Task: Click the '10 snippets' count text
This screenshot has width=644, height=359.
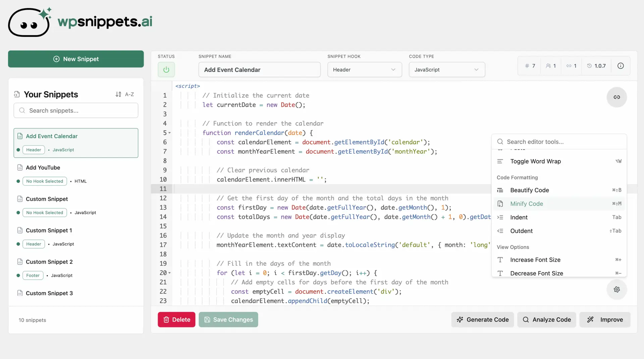Action: (x=32, y=320)
